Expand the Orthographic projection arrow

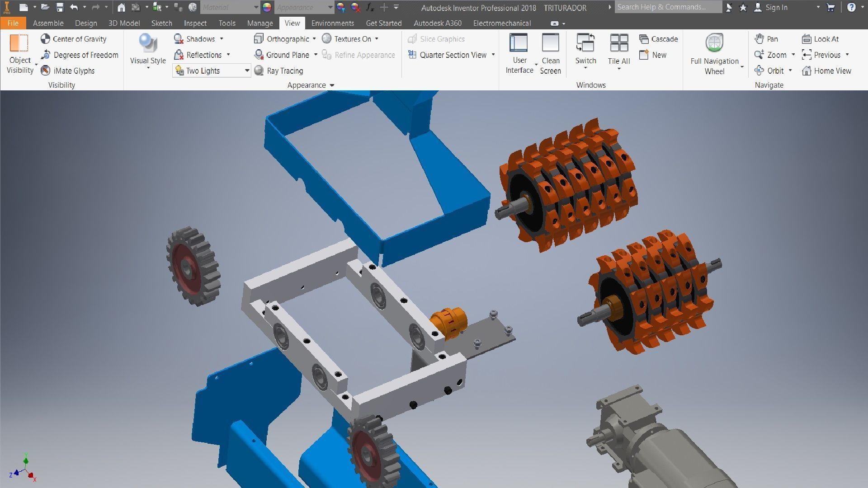[314, 39]
